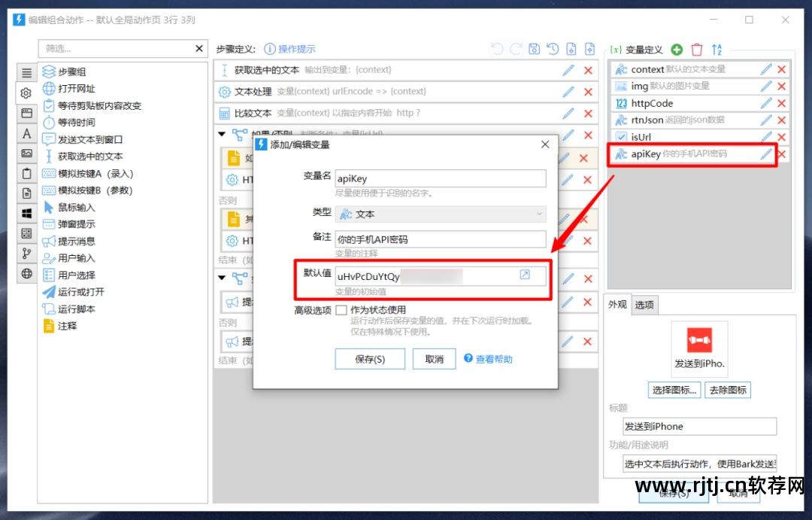The width and height of the screenshot is (812, 520).
Task: Select the 用户选择 action
Action: pyautogui.click(x=69, y=275)
